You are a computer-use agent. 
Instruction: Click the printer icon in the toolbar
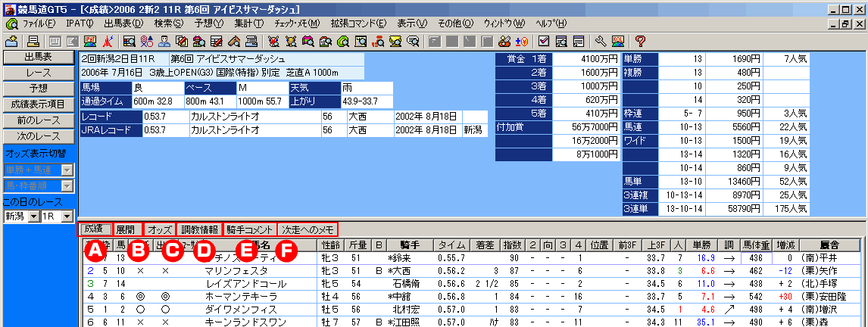click(34, 41)
